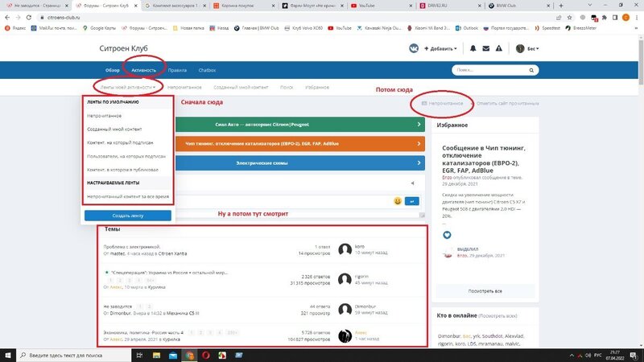Screen dimensions: 644x362
Task: Click koro's avatar in the topics list
Action: pyautogui.click(x=345, y=249)
